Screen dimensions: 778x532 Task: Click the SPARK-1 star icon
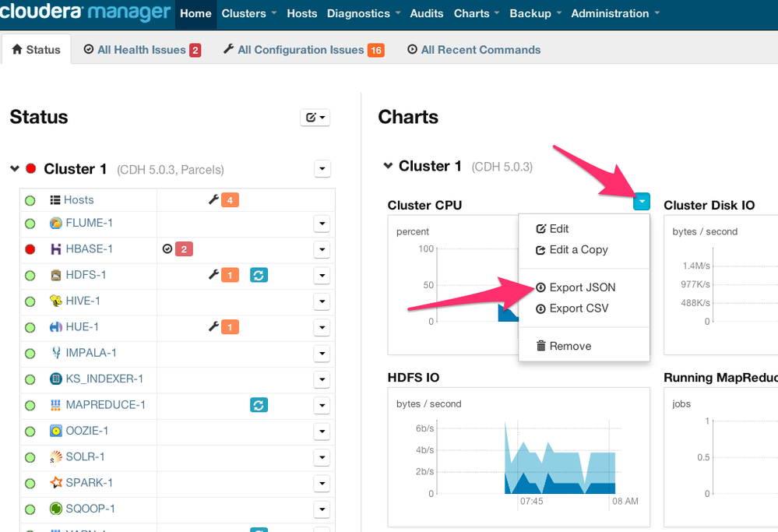[56, 483]
